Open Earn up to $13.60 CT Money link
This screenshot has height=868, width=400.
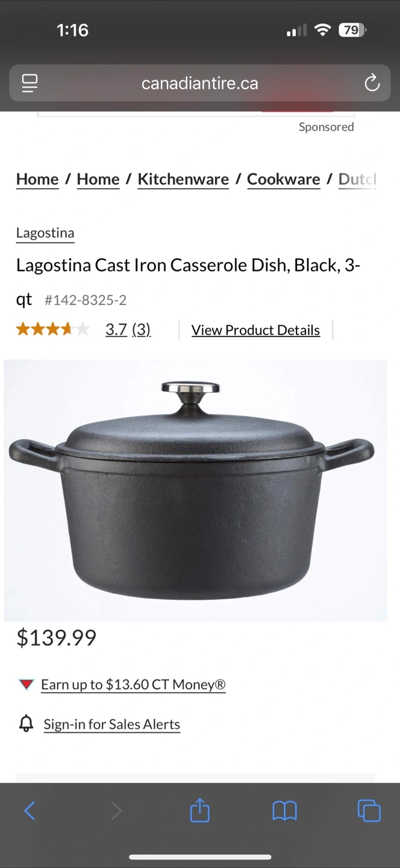133,685
